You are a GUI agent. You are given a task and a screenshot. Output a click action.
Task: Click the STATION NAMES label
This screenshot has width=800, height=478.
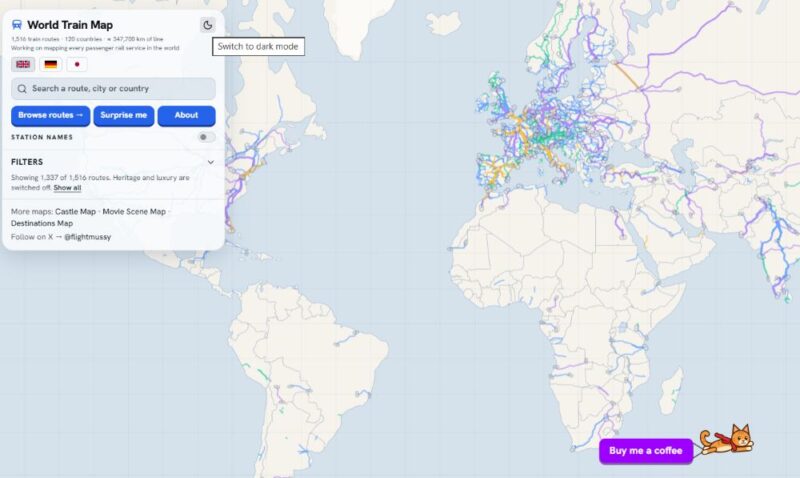[x=42, y=137]
